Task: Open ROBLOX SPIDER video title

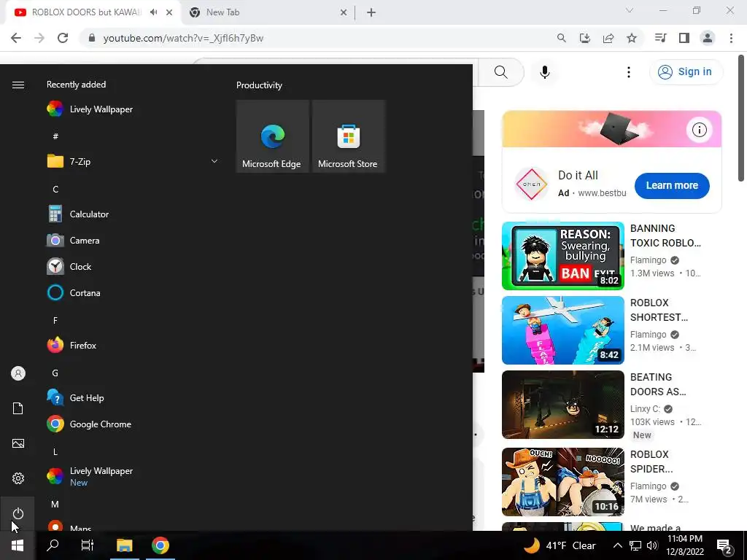Action: [x=651, y=462]
